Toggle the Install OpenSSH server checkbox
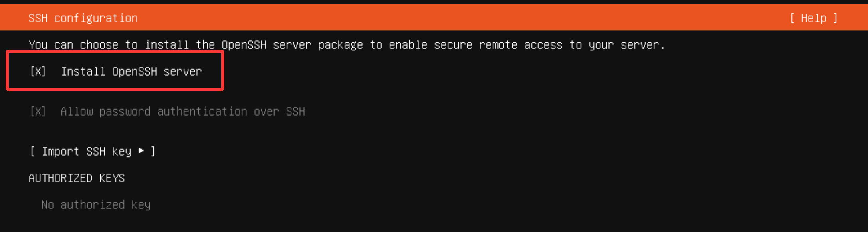Image resolution: width=868 pixels, height=232 pixels. pos(38,72)
